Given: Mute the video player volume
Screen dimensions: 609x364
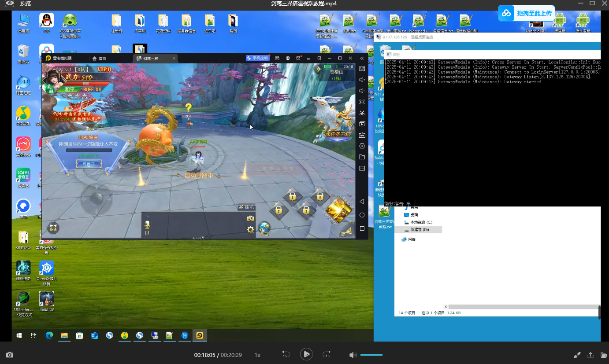Looking at the screenshot, I should tap(353, 355).
